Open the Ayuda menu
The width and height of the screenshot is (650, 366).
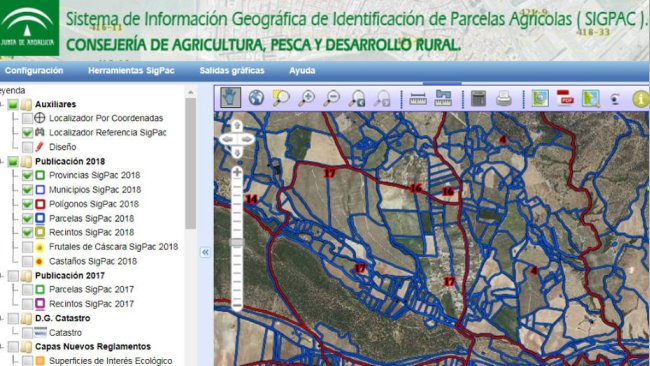click(x=302, y=70)
